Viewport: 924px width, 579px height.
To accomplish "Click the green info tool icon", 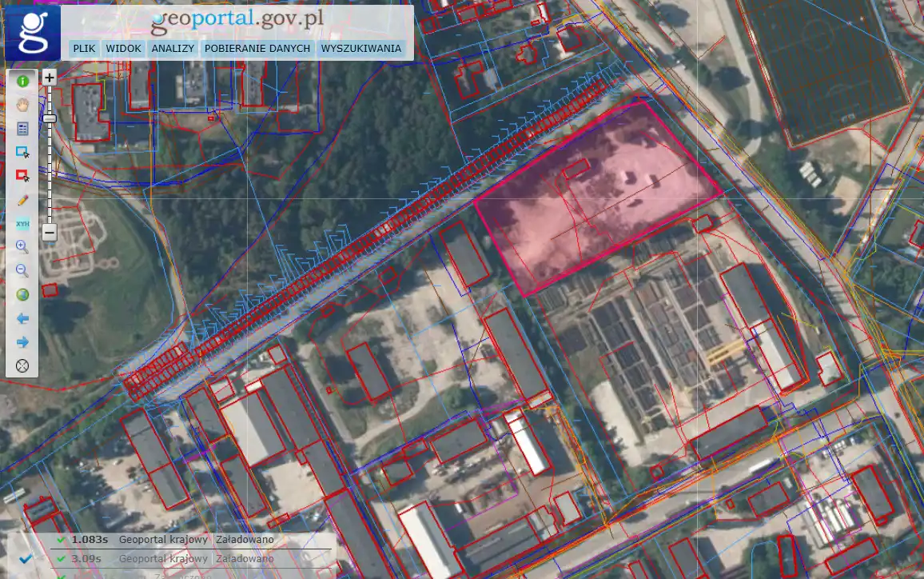I will point(22,80).
